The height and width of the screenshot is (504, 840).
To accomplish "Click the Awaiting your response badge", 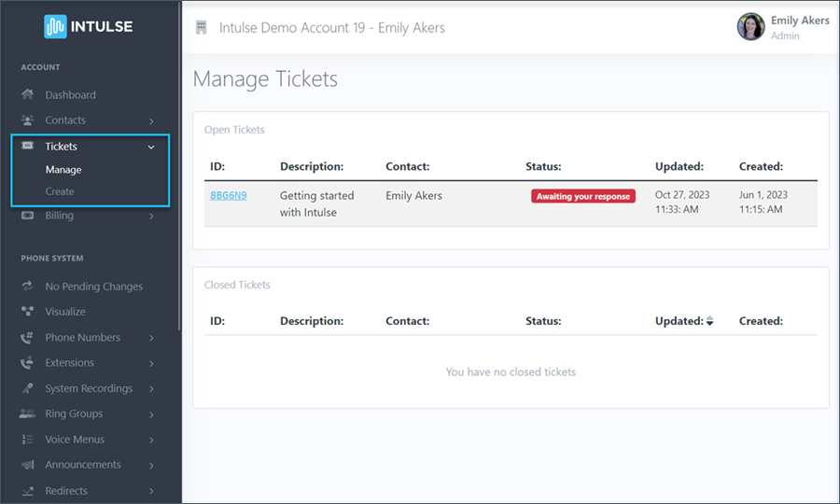I will tap(582, 197).
